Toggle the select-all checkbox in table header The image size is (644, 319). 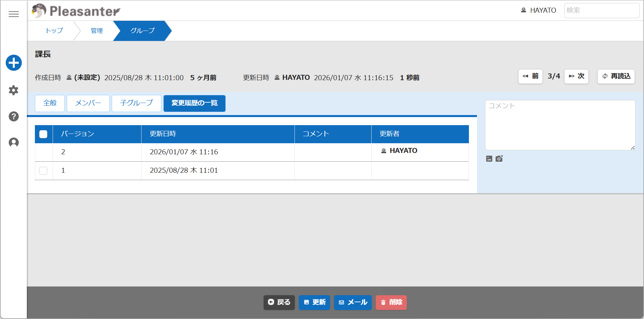pos(43,134)
